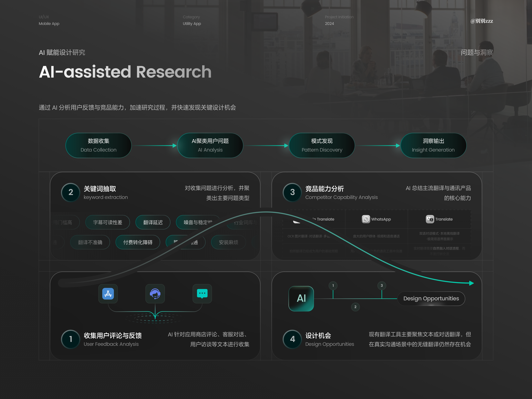Click the 问题与洞察 section label
This screenshot has height=399, width=532.
click(477, 52)
